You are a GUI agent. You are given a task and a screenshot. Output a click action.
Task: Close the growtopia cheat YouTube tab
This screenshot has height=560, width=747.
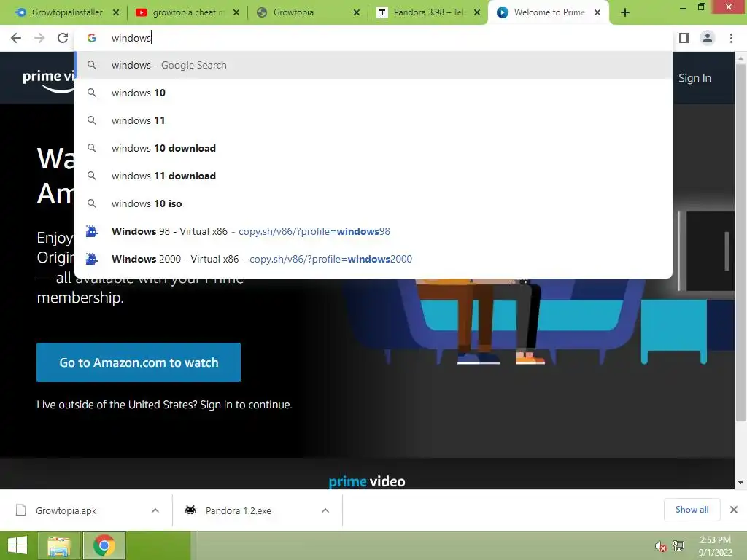(x=236, y=13)
